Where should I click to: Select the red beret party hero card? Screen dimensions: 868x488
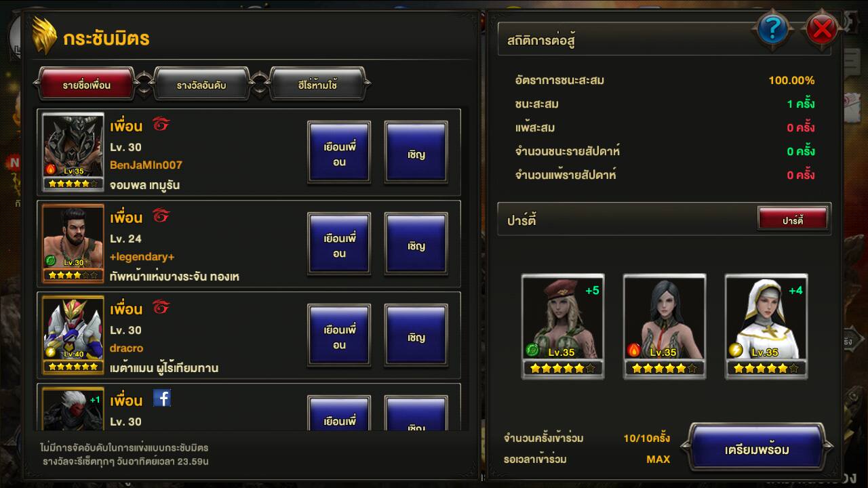(562, 326)
